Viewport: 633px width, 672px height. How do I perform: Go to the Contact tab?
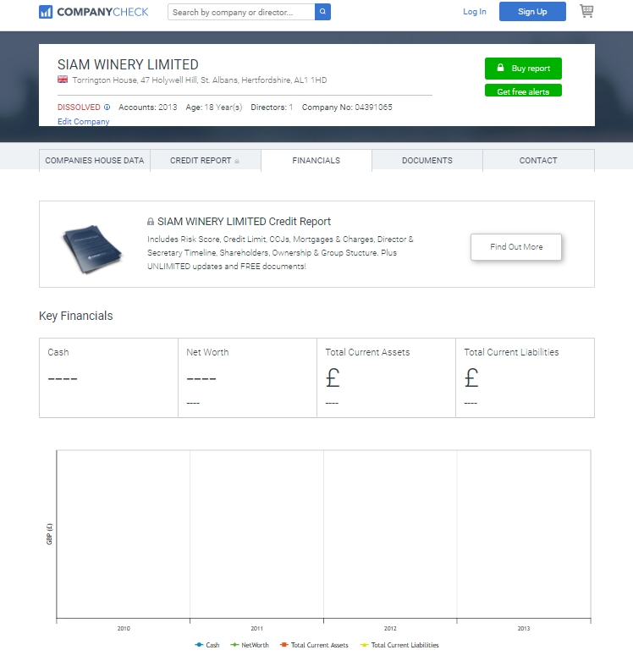click(x=538, y=160)
